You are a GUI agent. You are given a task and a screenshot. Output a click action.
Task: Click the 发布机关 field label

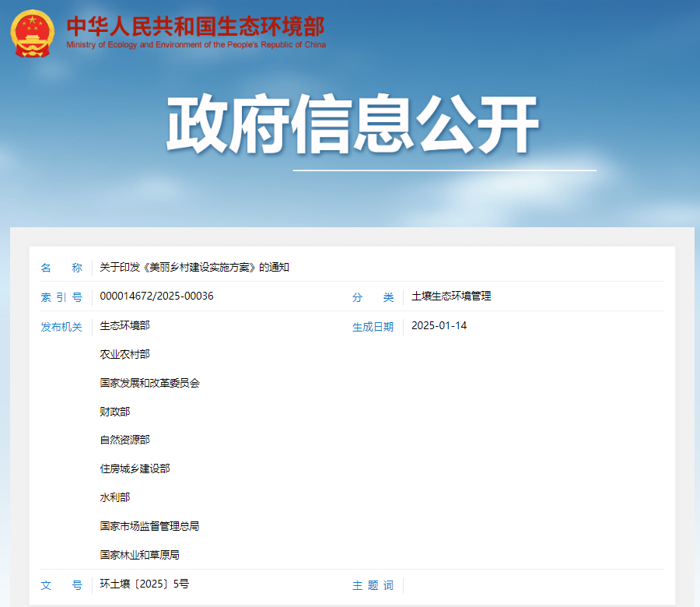point(61,327)
